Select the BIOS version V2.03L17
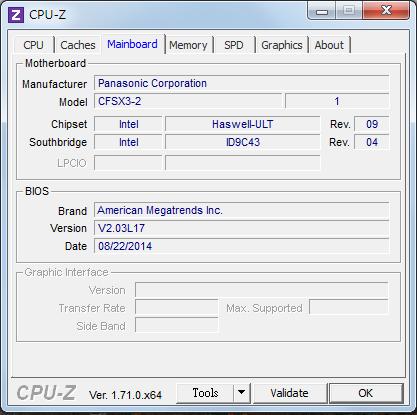 click(x=242, y=228)
